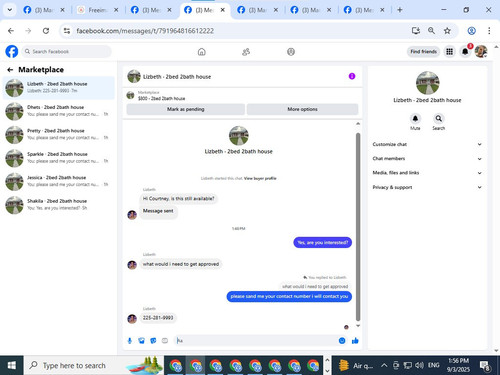This screenshot has width=500, height=375.
Task: Expand Media, files and links section
Action: (427, 173)
